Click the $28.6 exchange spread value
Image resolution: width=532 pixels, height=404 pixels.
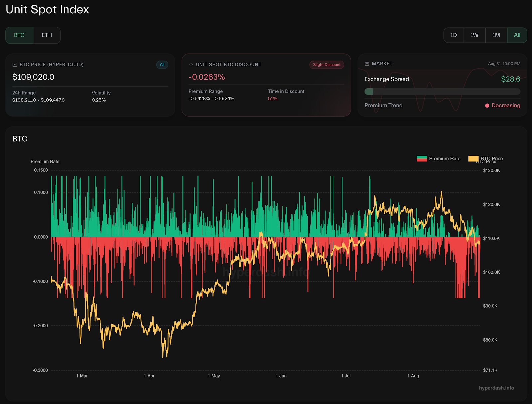point(510,79)
